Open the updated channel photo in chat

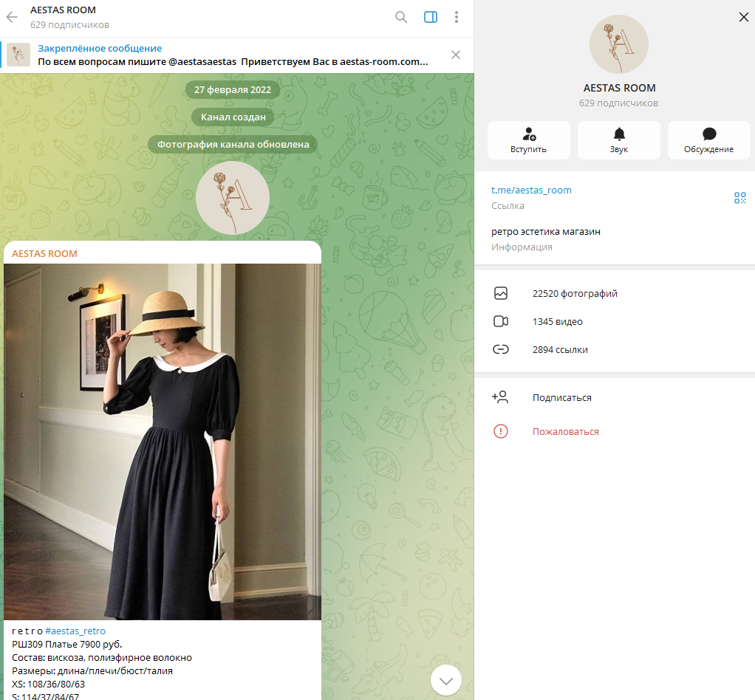233,198
